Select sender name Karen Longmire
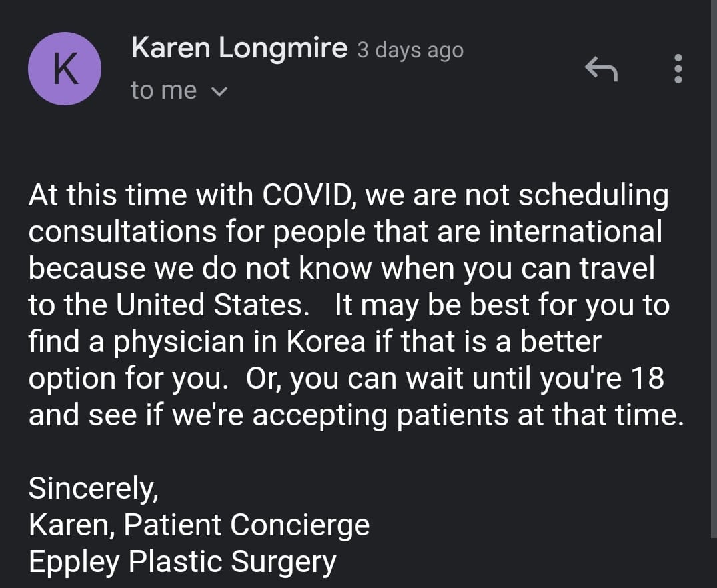The width and height of the screenshot is (717, 588). 239,47
